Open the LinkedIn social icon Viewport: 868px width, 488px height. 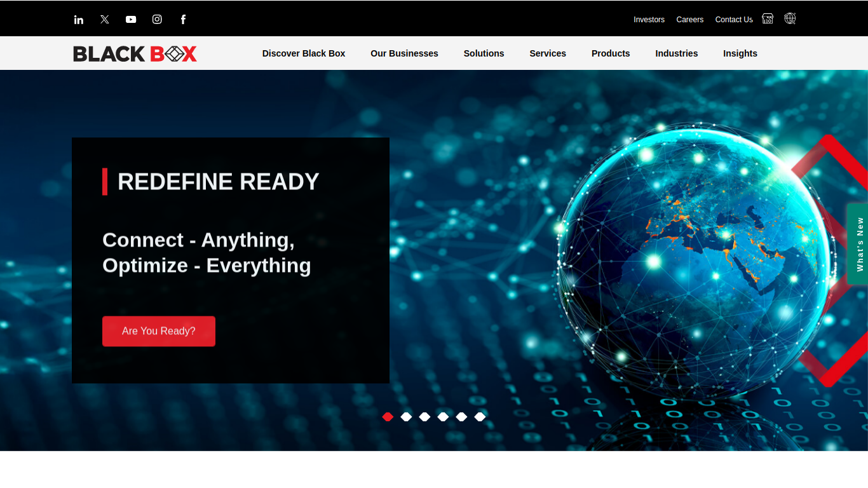point(79,20)
